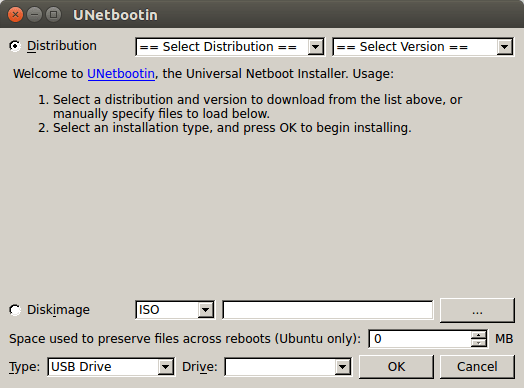Expand the empty Drive dropdown
524x388 pixels.
pos(288,367)
